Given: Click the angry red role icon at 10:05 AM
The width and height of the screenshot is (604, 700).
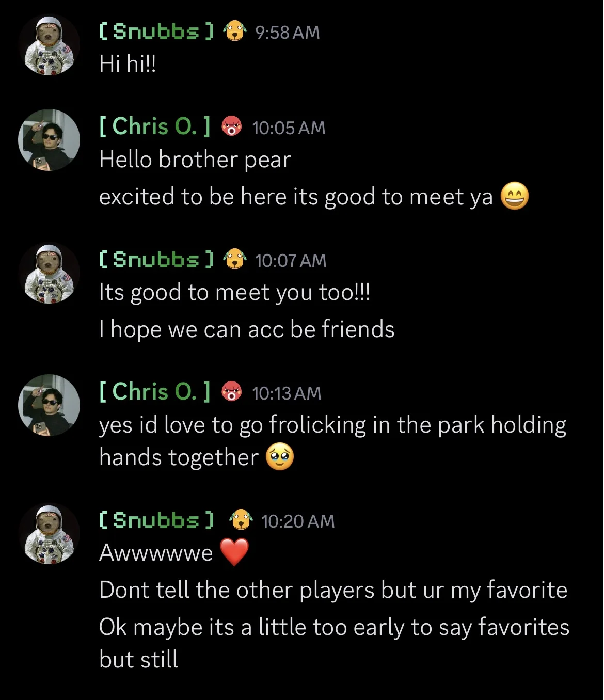Looking at the screenshot, I should pyautogui.click(x=231, y=126).
